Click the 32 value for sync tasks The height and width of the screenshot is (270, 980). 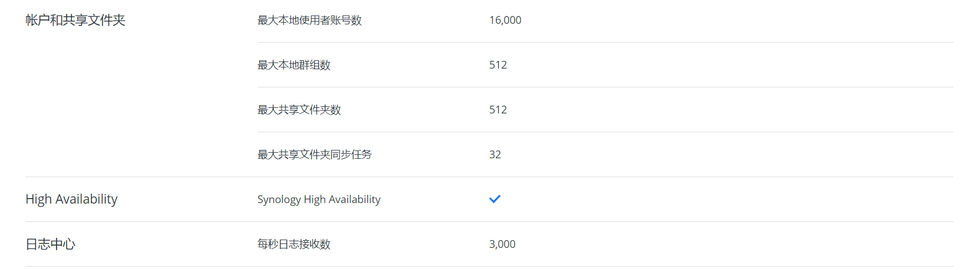[495, 155]
